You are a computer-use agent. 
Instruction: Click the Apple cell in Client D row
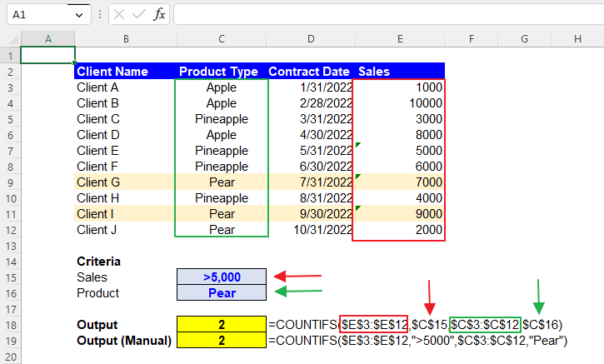point(222,135)
